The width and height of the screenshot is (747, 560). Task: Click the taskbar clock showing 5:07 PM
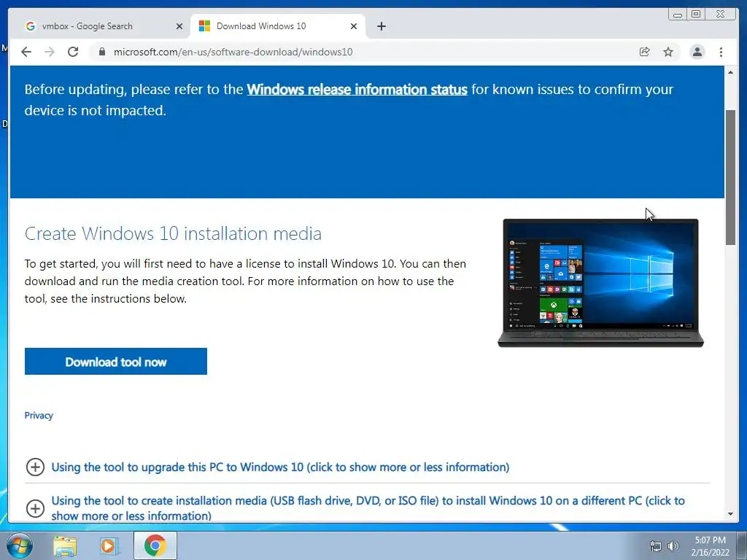click(711, 546)
